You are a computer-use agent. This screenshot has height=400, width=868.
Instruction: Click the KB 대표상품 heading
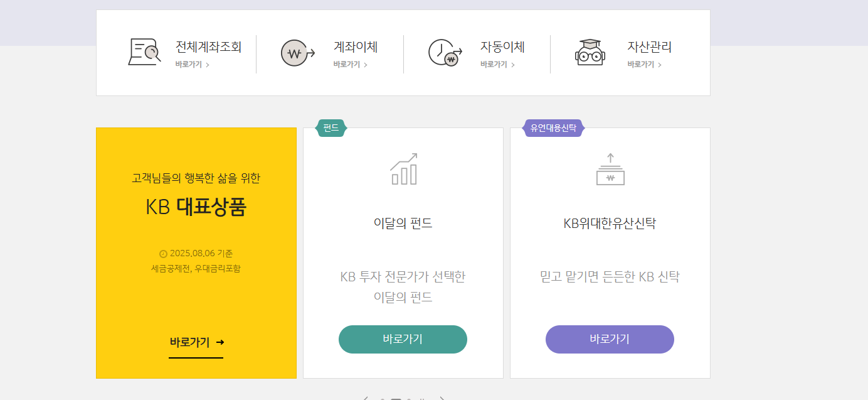(x=196, y=207)
